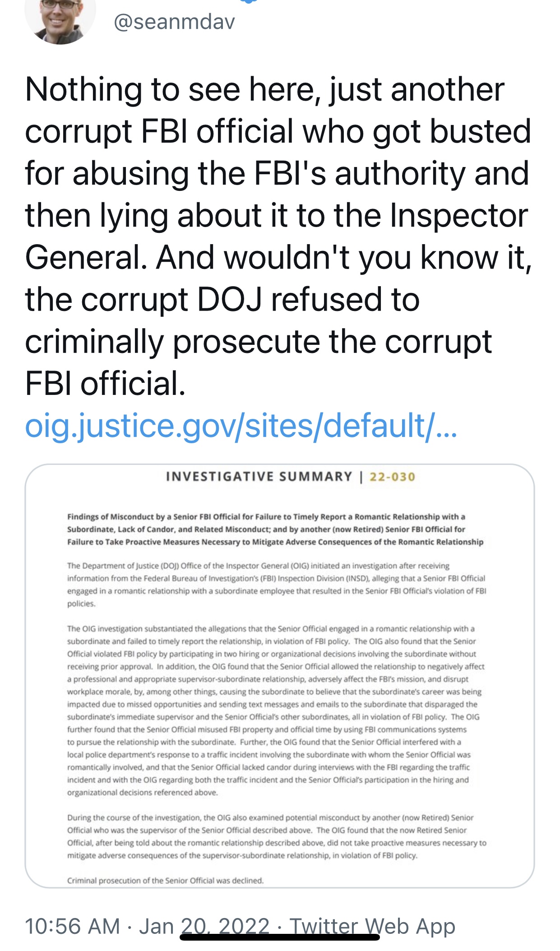Image resolution: width=560 pixels, height=951 pixels.
Task: Click the Criminal prosecution was declined line
Action: 165,881
